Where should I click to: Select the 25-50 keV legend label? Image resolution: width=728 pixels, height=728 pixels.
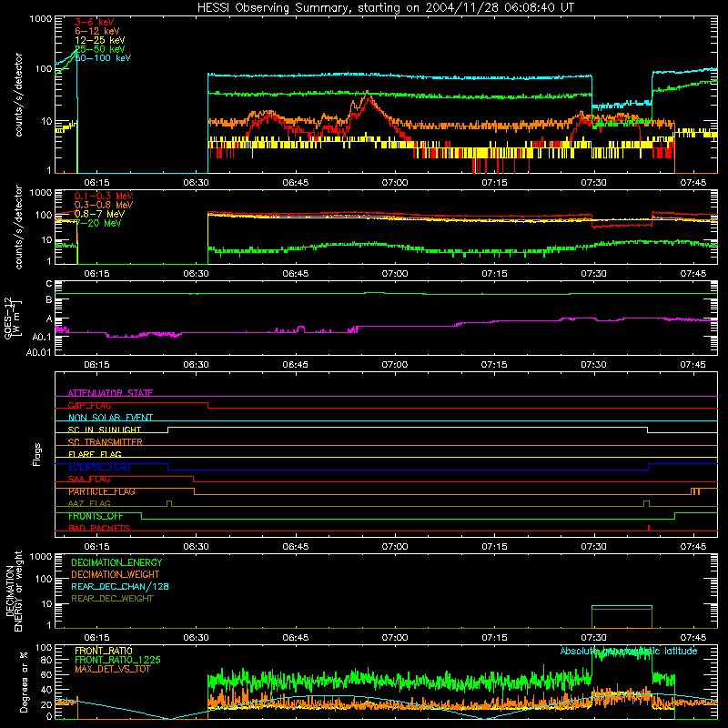coord(100,49)
